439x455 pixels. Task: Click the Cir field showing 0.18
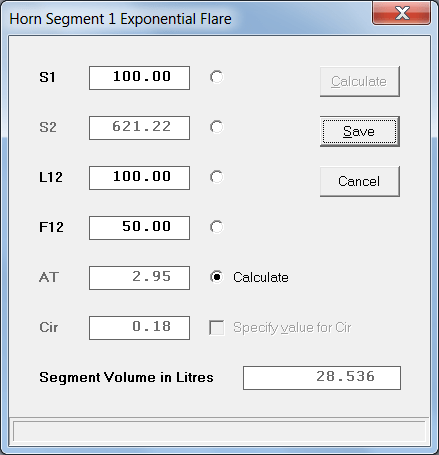[139, 328]
